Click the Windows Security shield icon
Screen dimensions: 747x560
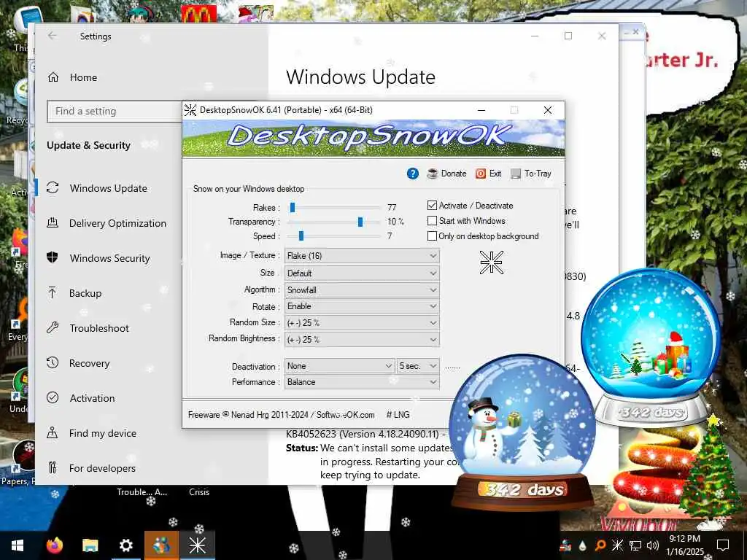[53, 257]
